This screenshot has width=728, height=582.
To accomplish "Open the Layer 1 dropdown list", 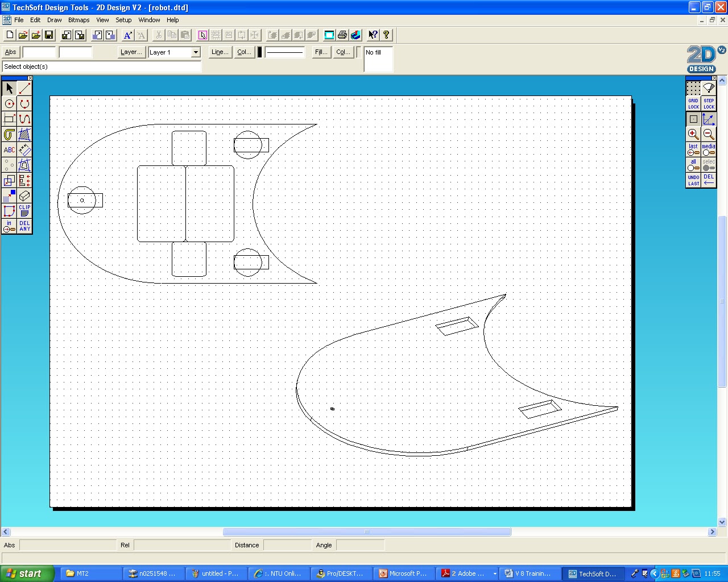I will (195, 52).
